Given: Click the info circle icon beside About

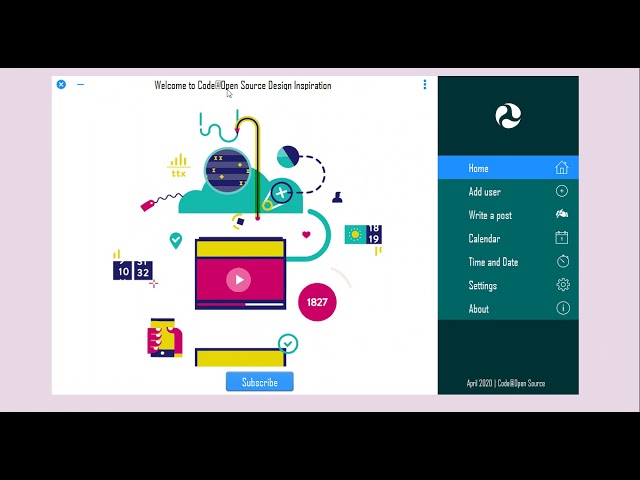Looking at the screenshot, I should click(x=563, y=308).
